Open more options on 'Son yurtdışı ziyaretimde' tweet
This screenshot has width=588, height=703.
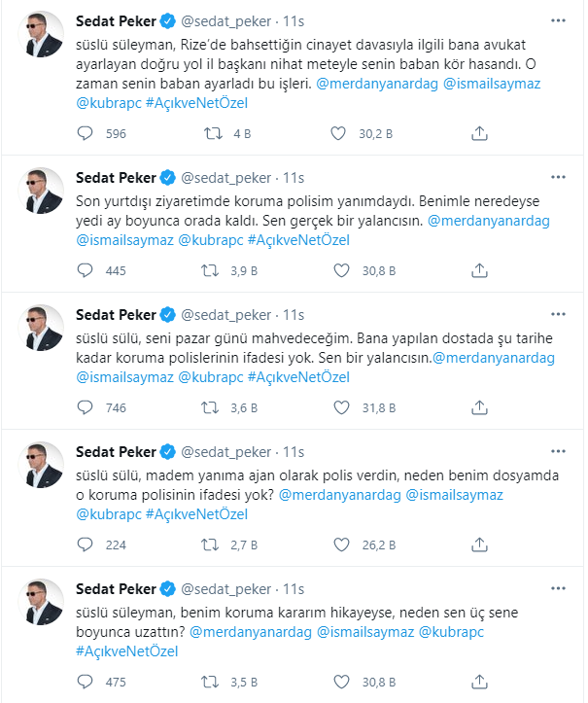558,177
